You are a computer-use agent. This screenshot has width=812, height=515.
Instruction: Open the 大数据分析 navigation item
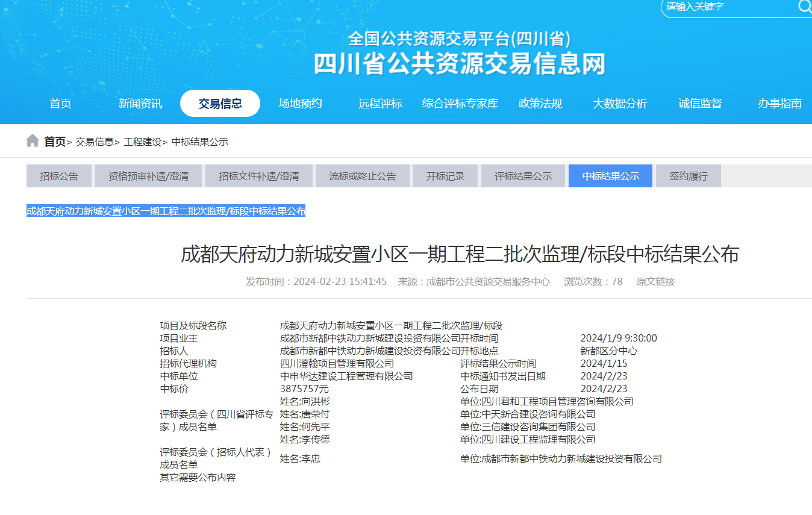620,104
